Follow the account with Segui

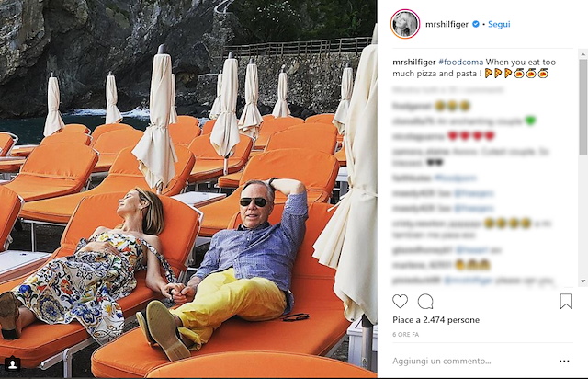coord(499,24)
